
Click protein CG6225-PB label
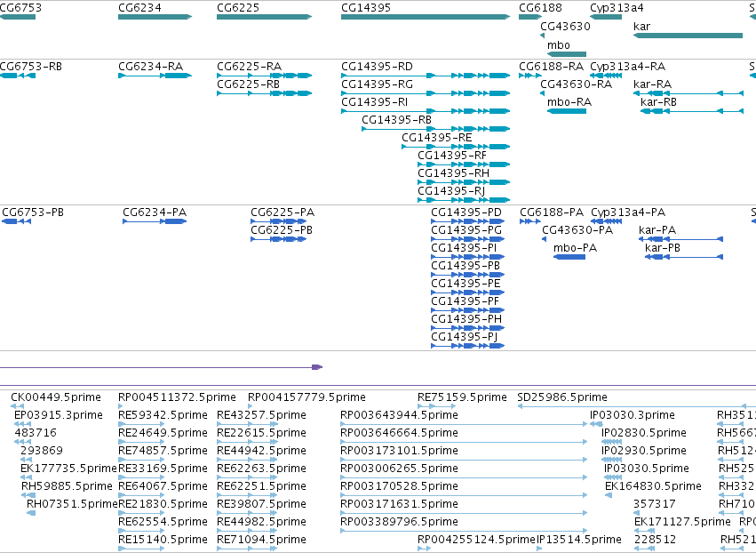282,230
